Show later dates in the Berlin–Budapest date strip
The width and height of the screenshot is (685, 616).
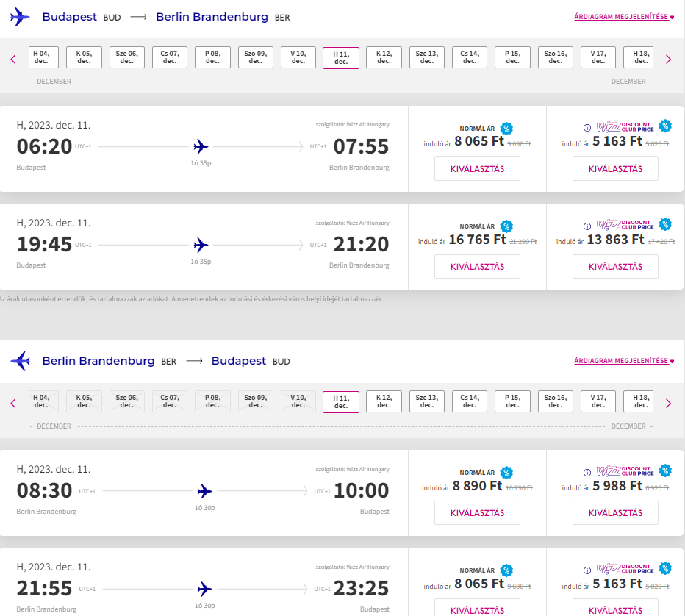point(668,404)
